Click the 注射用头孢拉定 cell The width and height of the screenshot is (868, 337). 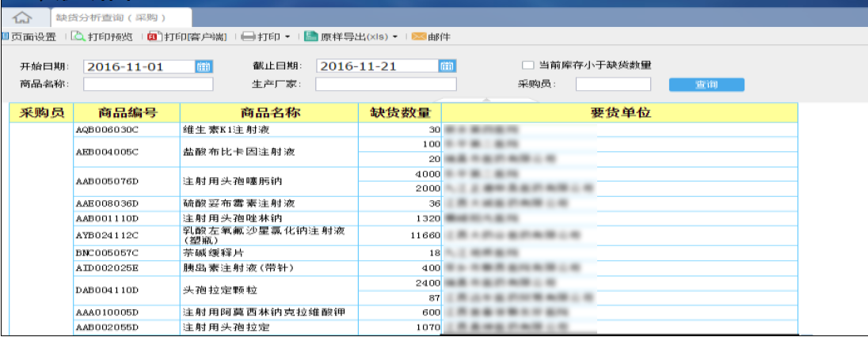269,327
